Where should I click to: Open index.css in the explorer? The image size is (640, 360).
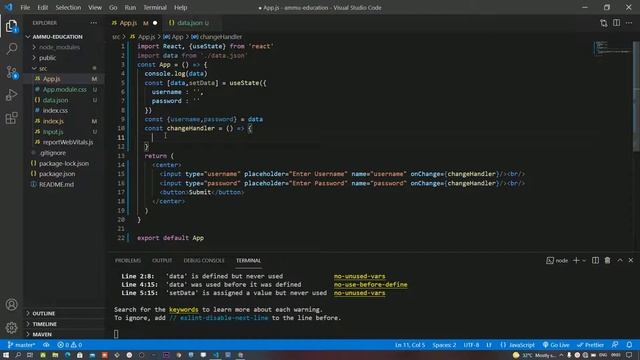[55, 111]
